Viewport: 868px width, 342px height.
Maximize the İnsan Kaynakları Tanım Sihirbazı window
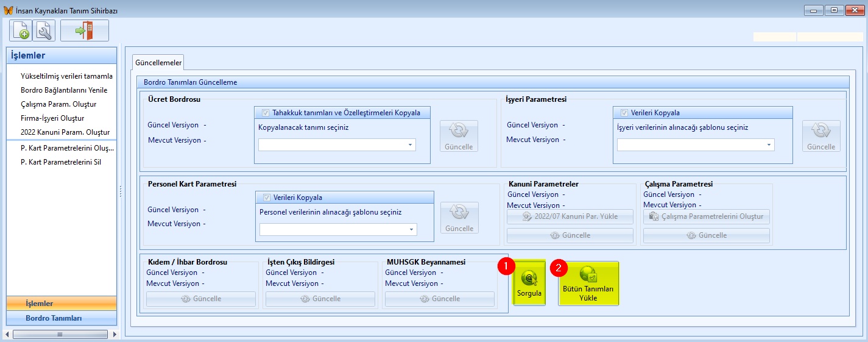[834, 10]
